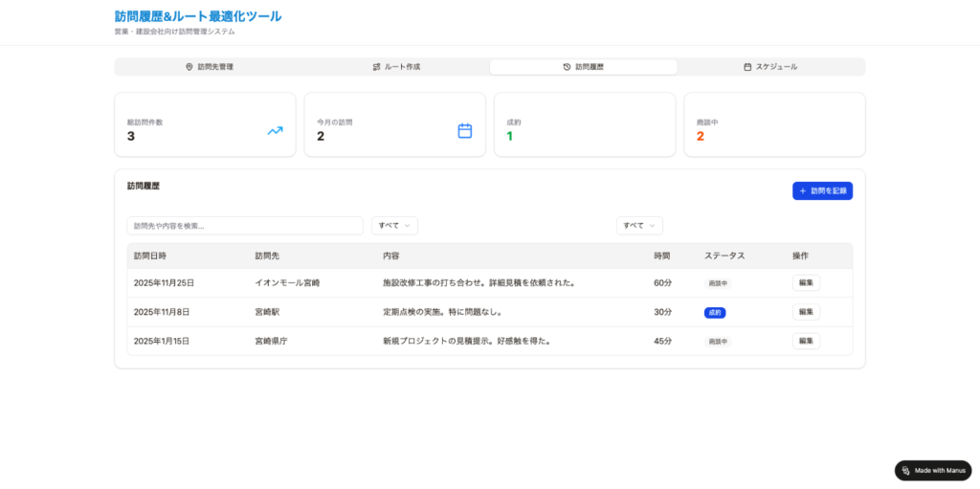Click the history clock icon in 訪問履歴 tab

coord(567,67)
